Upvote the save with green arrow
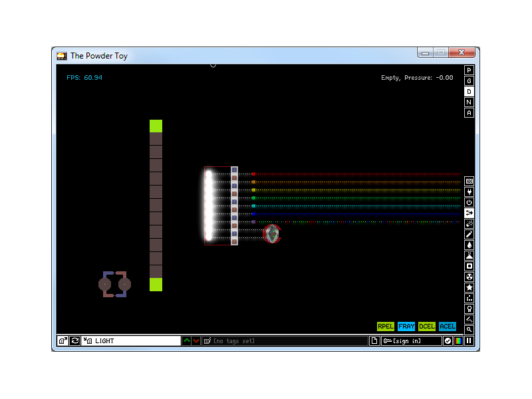The height and width of the screenshot is (399, 532). (x=187, y=340)
